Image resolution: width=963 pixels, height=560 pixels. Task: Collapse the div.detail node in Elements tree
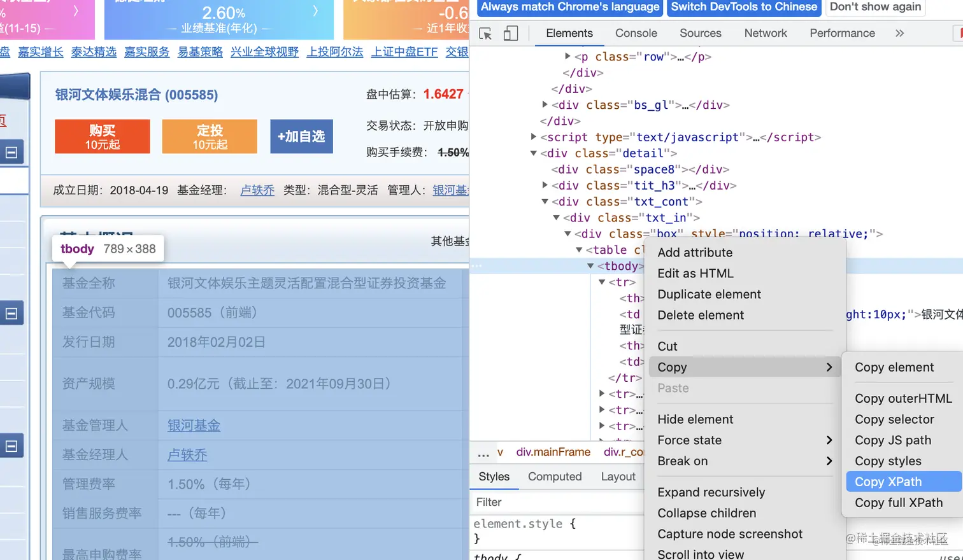point(533,153)
